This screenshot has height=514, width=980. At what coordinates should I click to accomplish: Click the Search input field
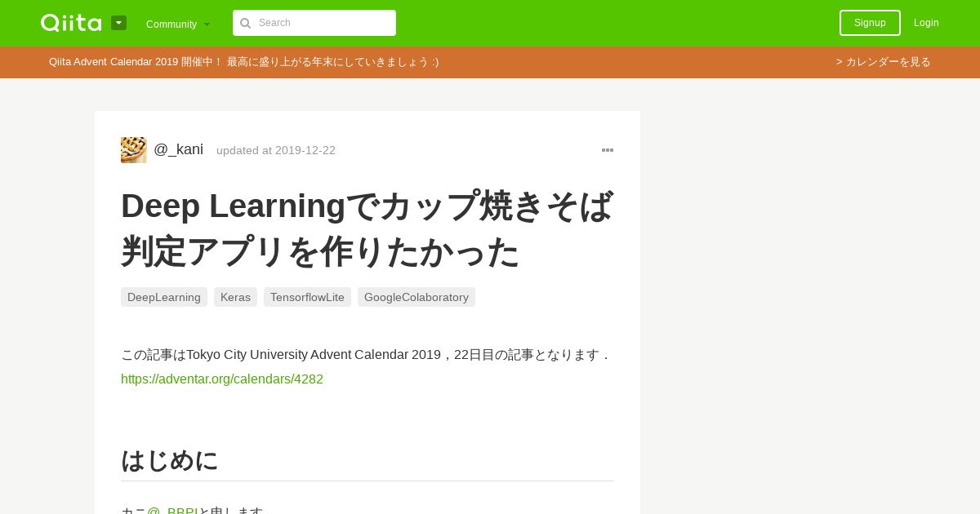314,23
